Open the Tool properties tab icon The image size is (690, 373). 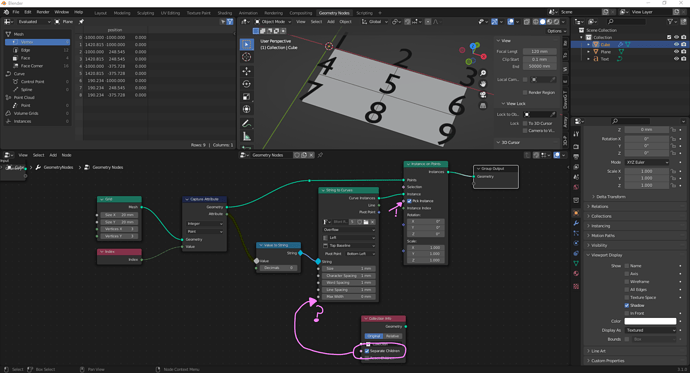(576, 134)
